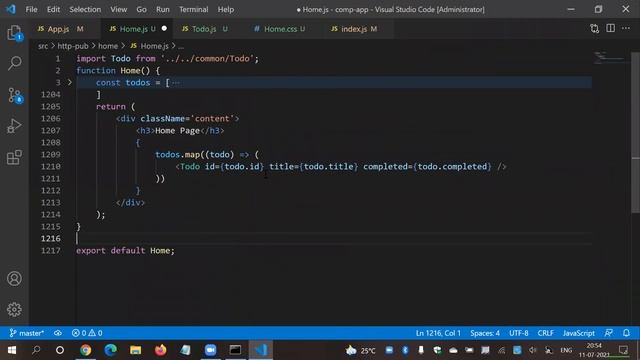
Task: Open the Run and Debug view
Action: click(x=14, y=126)
